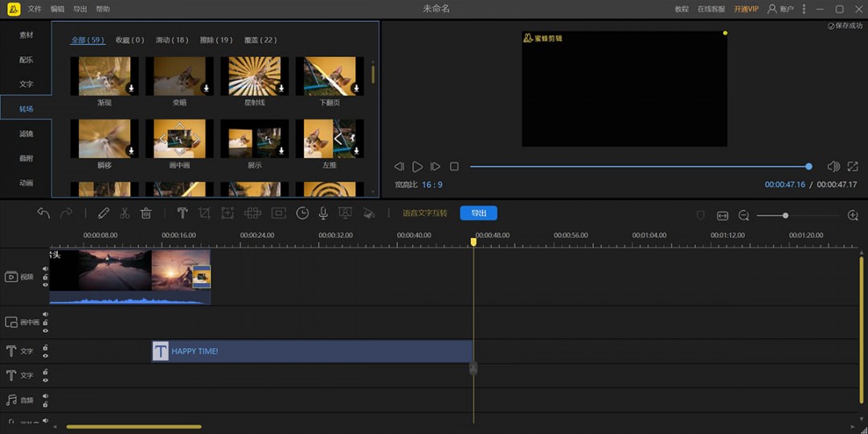The image size is (868, 434).
Task: Click the blue 导出 export button
Action: coord(478,213)
